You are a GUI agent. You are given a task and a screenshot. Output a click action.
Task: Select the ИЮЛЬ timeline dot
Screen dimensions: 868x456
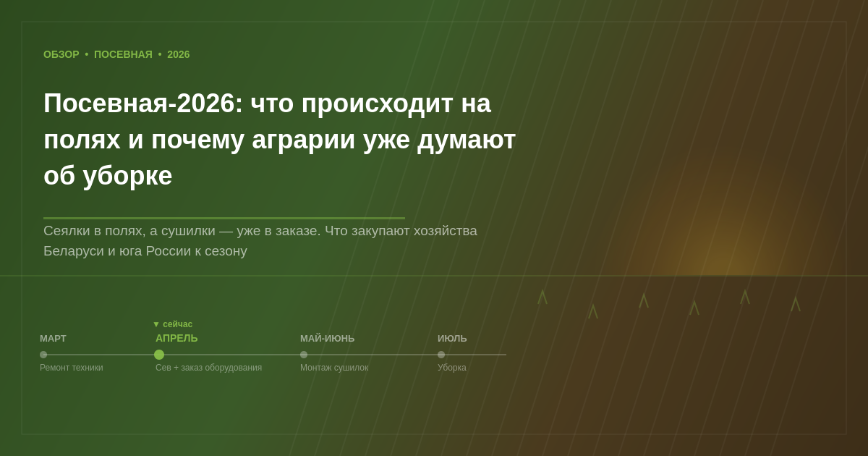[x=441, y=355]
